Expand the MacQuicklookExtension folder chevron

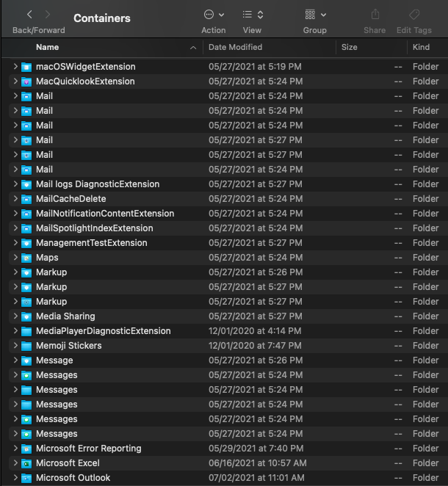tap(15, 81)
